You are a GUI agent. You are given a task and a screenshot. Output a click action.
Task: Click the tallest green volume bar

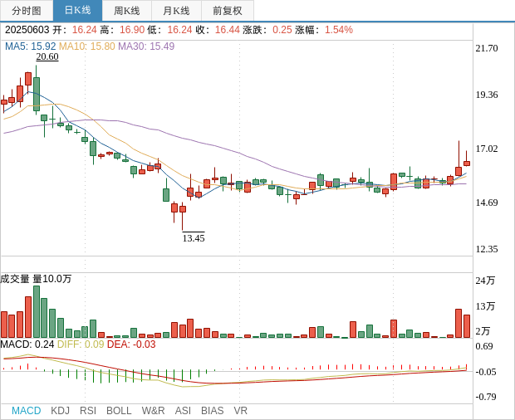click(x=37, y=312)
